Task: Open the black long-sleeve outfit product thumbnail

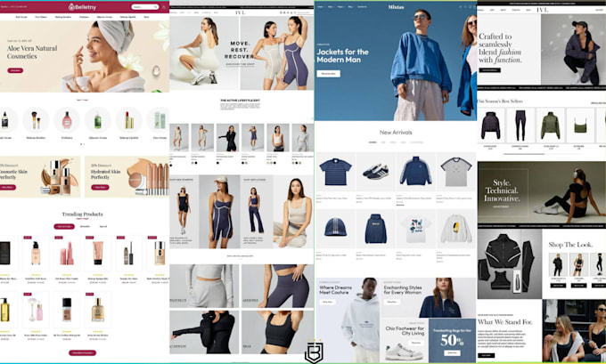Action: pos(227,137)
